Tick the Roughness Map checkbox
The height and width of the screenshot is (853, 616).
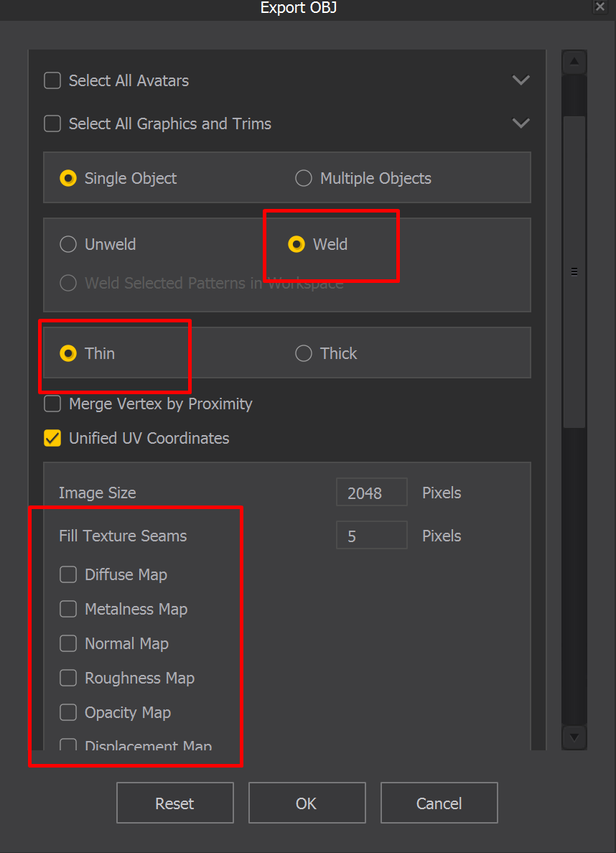point(68,678)
